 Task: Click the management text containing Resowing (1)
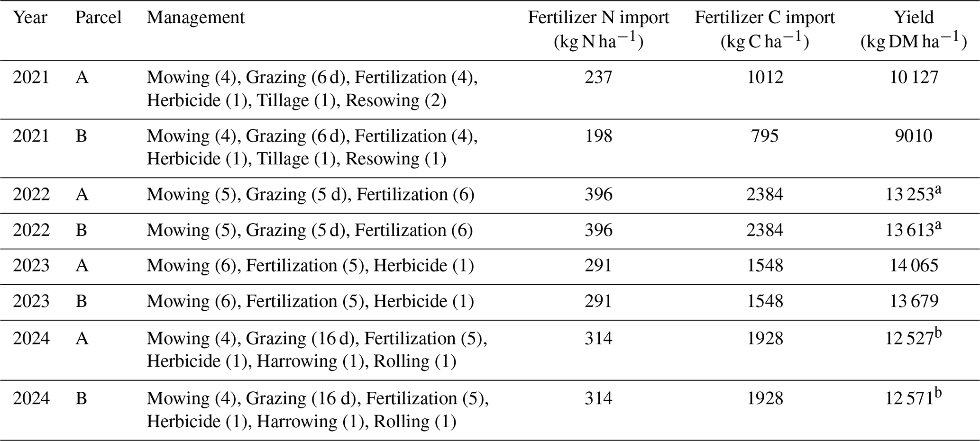[395, 159]
